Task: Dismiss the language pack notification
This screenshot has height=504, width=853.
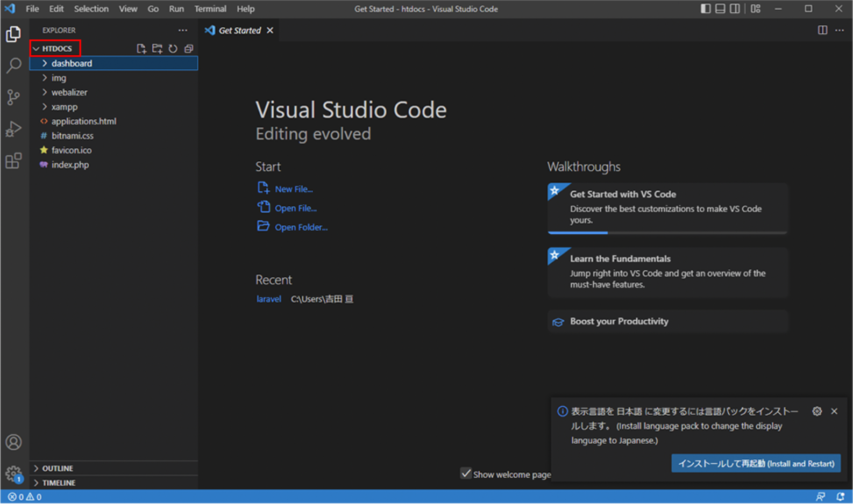Action: tap(834, 412)
